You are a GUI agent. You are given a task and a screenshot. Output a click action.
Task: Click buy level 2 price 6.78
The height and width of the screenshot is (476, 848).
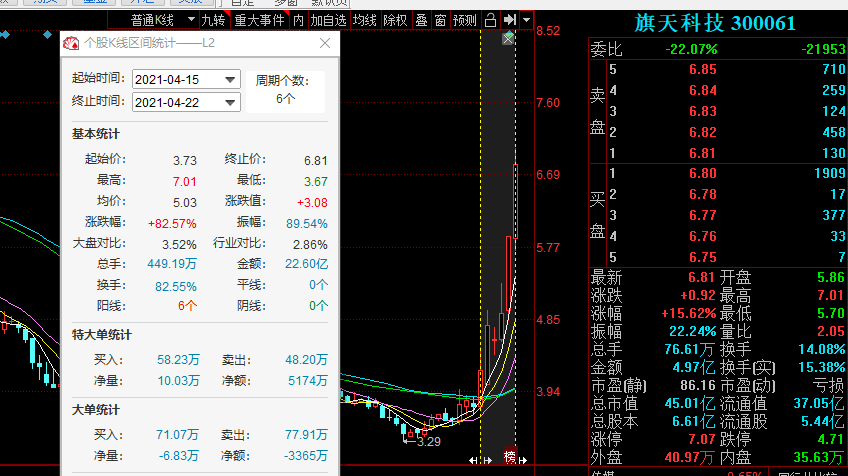703,194
